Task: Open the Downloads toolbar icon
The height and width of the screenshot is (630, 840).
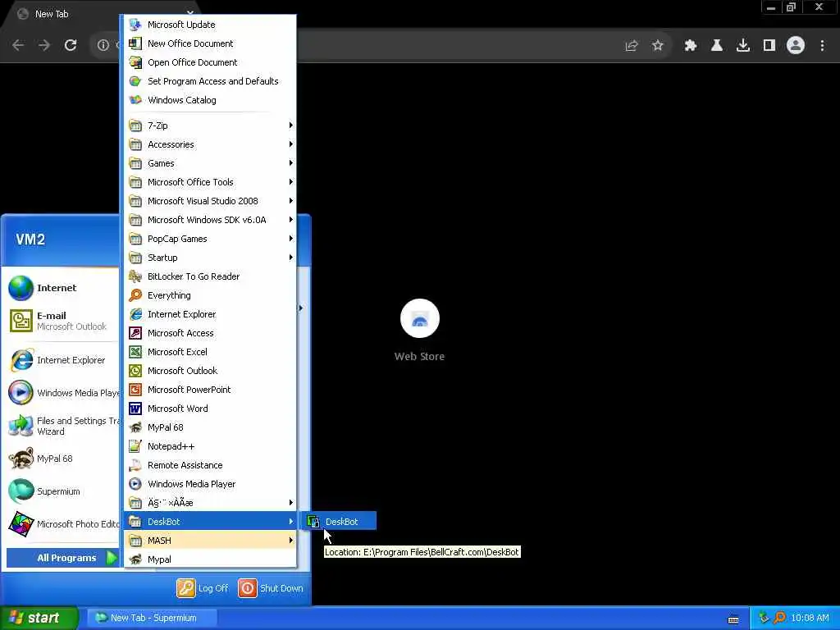Action: 743,46
